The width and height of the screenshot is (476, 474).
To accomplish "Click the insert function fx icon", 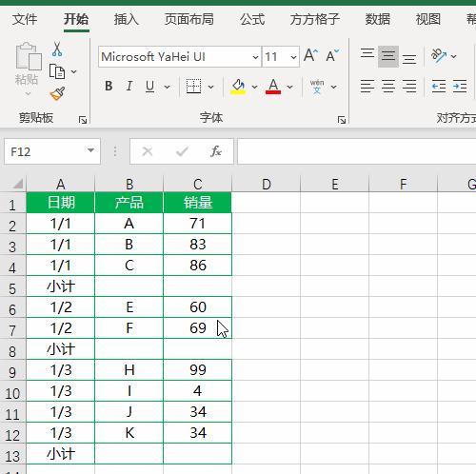I will pos(216,151).
